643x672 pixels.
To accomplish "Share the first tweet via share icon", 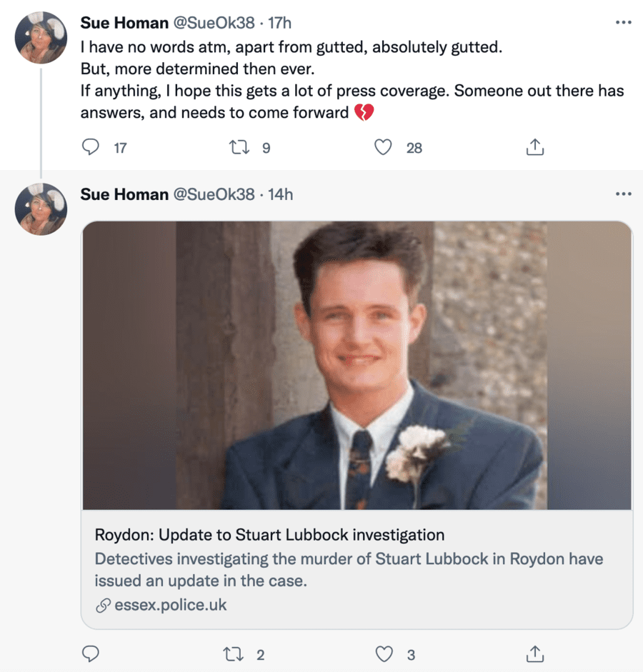I will pos(535,147).
